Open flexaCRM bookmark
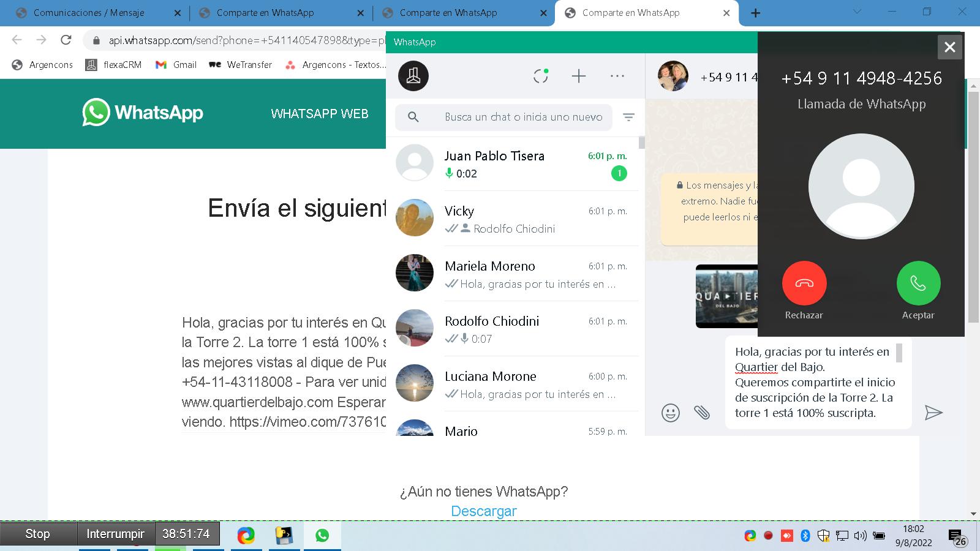Image resolution: width=980 pixels, height=551 pixels. click(113, 65)
